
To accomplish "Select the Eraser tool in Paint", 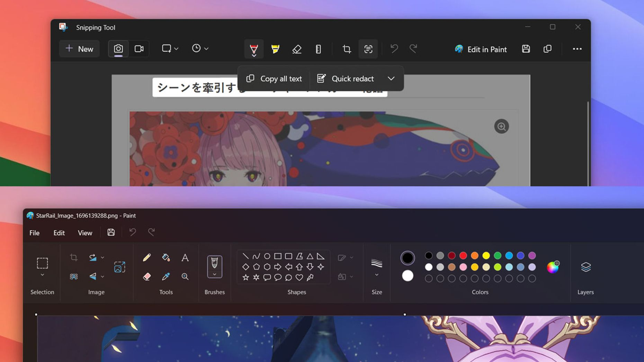I will coord(147,277).
